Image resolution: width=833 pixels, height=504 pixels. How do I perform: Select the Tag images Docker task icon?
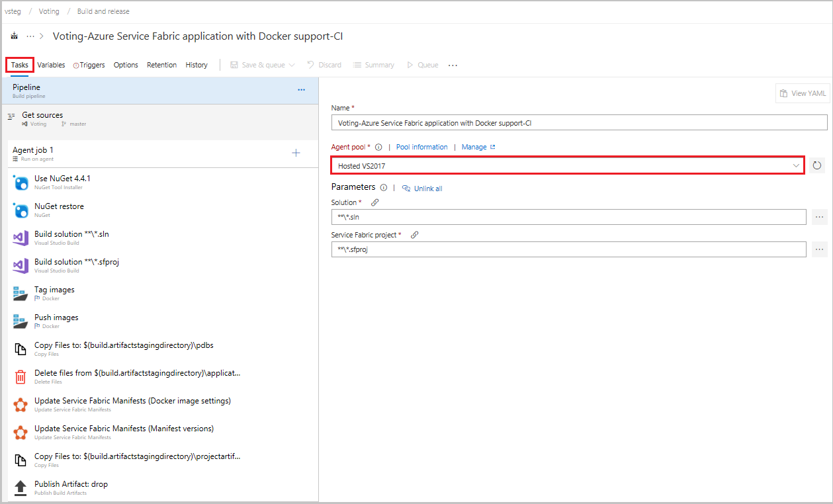[x=21, y=294]
